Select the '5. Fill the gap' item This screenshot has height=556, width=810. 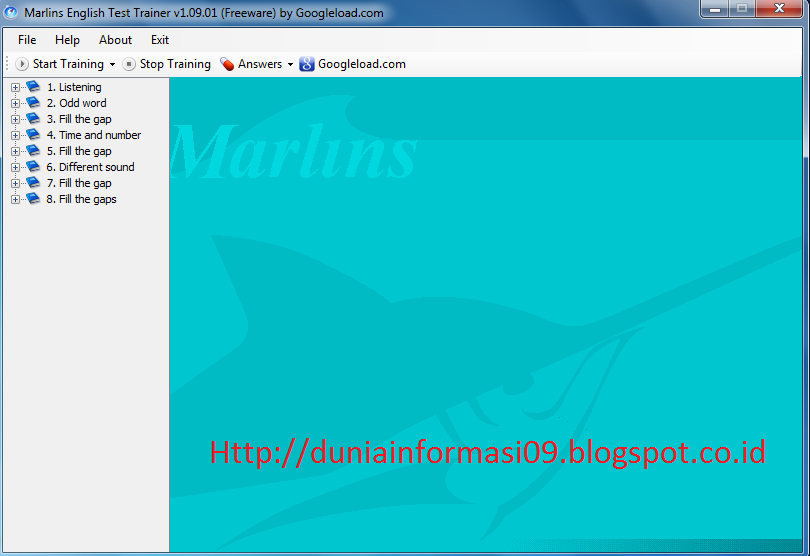79,151
